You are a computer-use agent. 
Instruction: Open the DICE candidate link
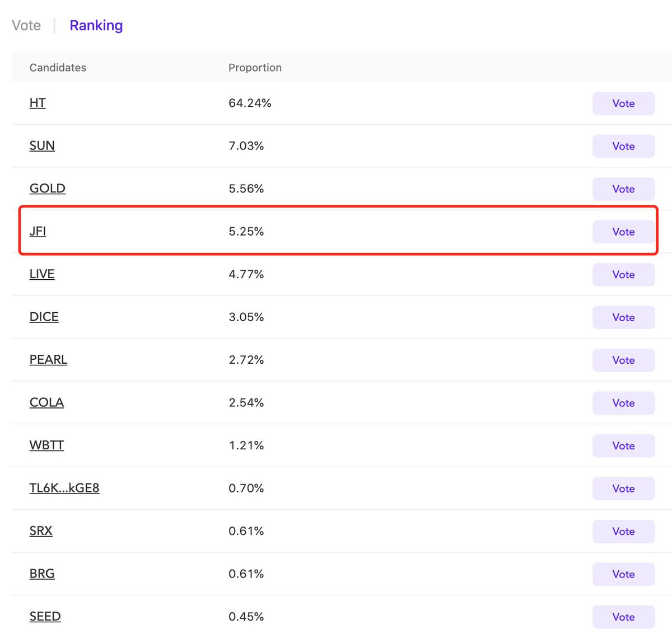point(44,317)
